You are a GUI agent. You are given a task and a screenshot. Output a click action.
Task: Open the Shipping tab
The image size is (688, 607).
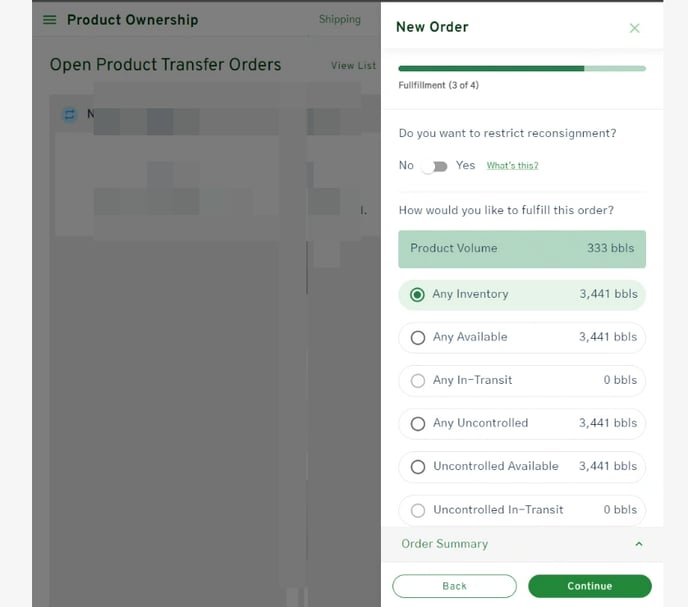pyautogui.click(x=339, y=20)
